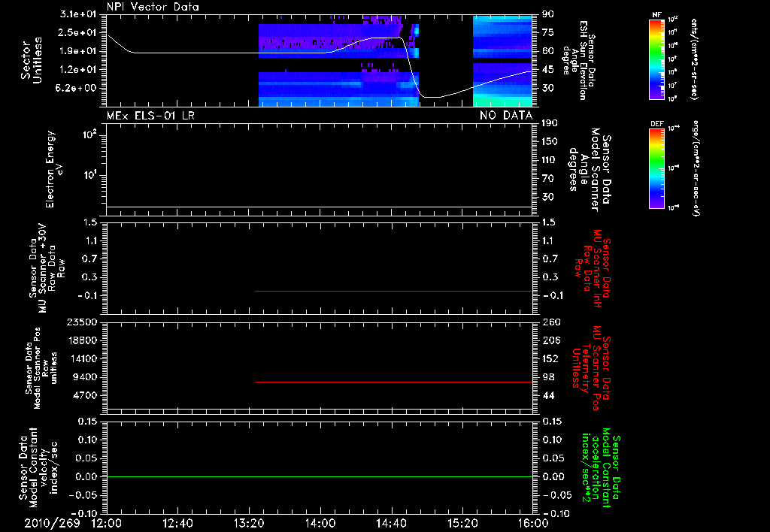Screen dimensions: 770x532
Task: Click the "45" sun elevation tick label
Action: pos(548,70)
